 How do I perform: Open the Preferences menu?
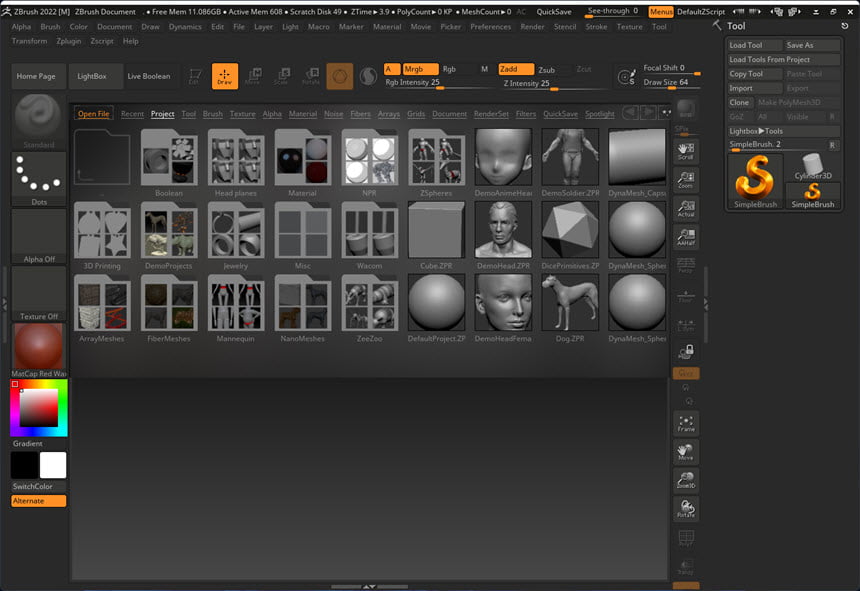tap(490, 26)
